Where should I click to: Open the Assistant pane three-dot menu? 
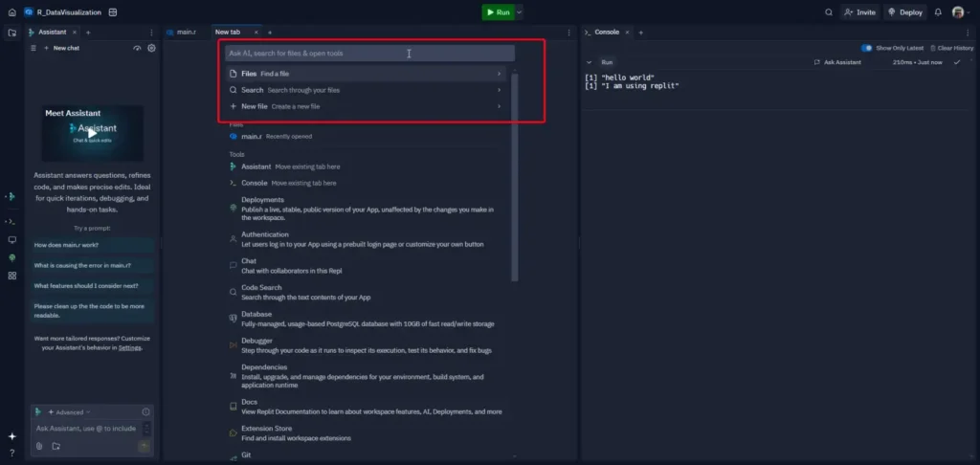click(x=151, y=33)
